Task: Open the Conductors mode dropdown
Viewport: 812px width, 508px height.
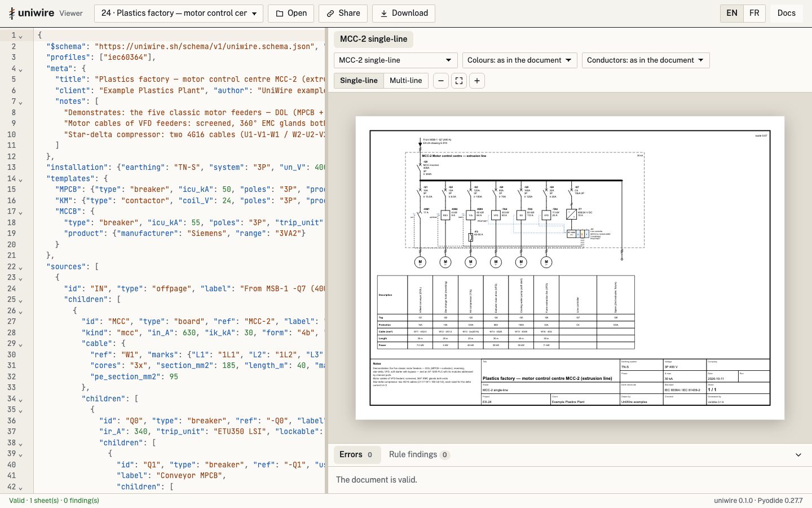Action: (x=646, y=60)
